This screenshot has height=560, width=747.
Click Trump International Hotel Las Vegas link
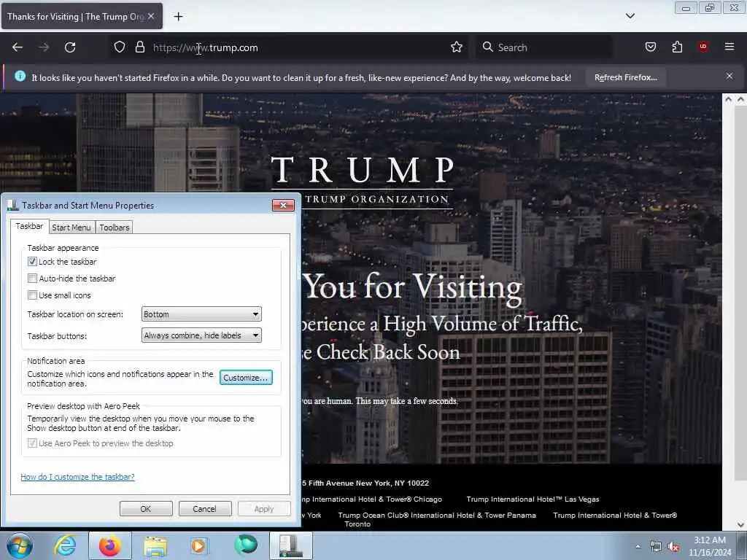533,499
